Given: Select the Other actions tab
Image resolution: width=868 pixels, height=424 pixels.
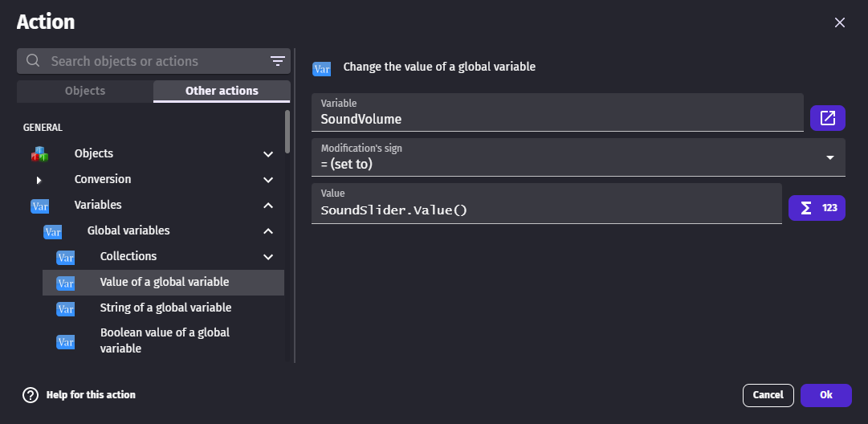Looking at the screenshot, I should [222, 91].
